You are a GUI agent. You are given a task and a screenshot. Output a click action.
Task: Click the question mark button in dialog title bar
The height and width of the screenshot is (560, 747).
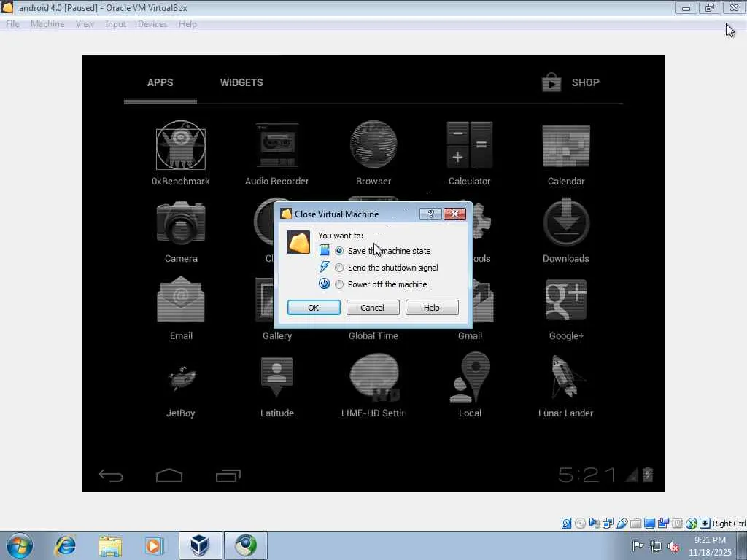[x=430, y=214]
